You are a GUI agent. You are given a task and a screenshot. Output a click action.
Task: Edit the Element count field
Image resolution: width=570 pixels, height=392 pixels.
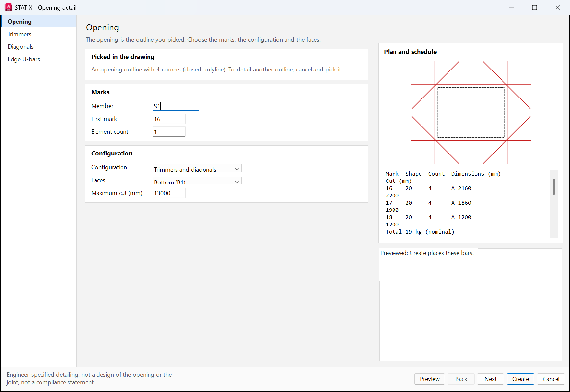[x=169, y=132]
